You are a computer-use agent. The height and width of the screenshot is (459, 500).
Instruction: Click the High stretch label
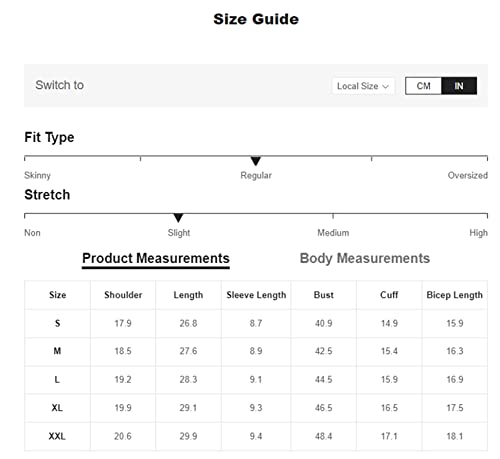(x=478, y=233)
